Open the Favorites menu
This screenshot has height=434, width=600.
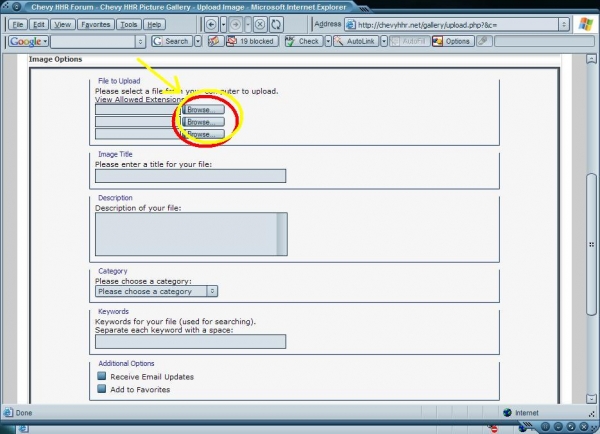(96, 24)
